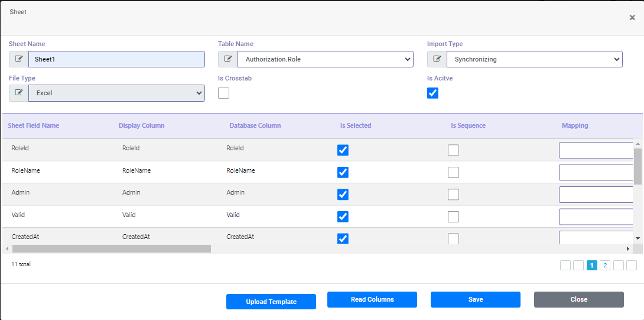Click the Mapping field for RoleId row
644x320 pixels.
(x=596, y=150)
